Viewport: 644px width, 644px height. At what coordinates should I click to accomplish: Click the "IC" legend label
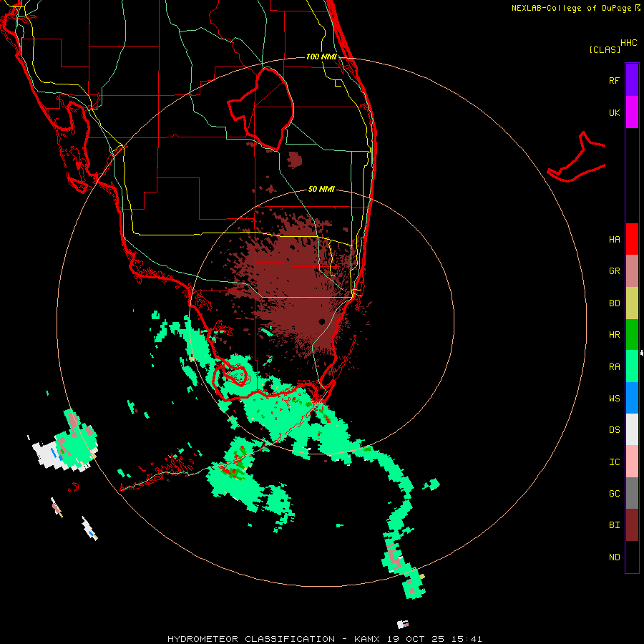click(x=614, y=462)
